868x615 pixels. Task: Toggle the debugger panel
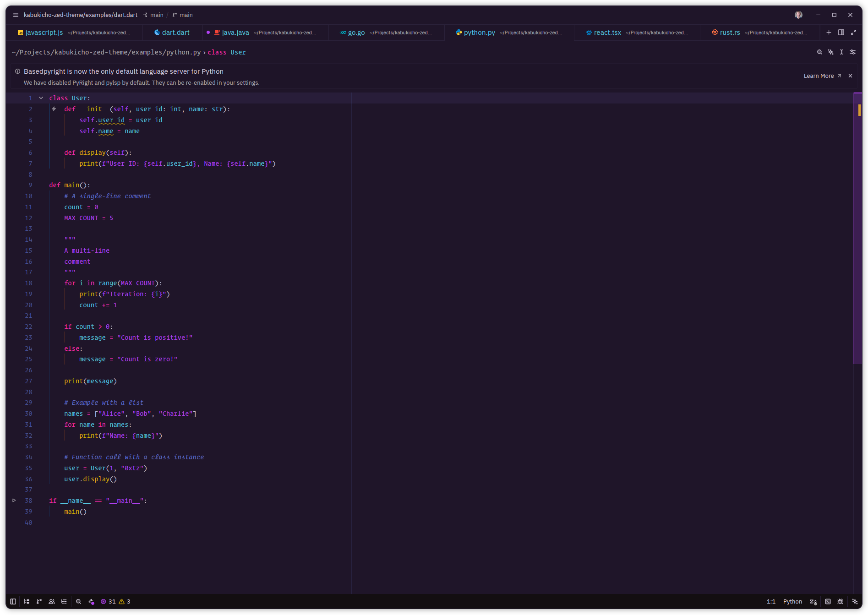click(840, 602)
